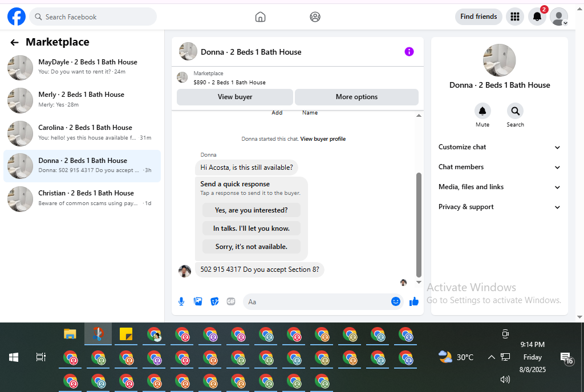Image resolution: width=584 pixels, height=392 pixels.
Task: Click the Find friends button
Action: coord(478,17)
